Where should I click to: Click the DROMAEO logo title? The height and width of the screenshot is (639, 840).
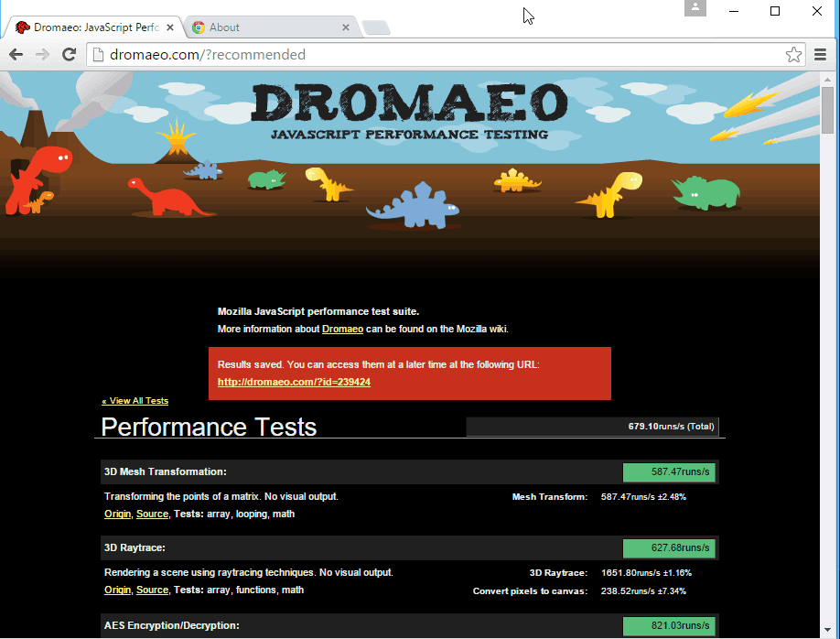pos(410,103)
